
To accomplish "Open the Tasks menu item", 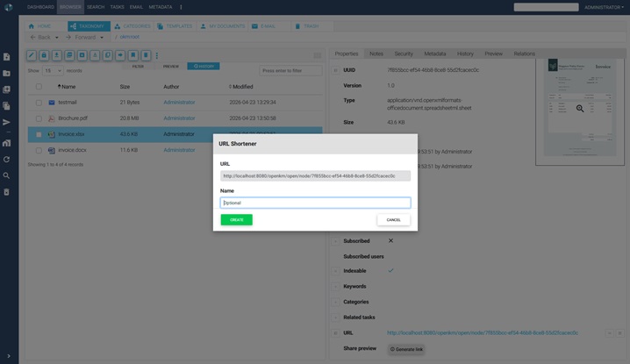I will [x=117, y=7].
